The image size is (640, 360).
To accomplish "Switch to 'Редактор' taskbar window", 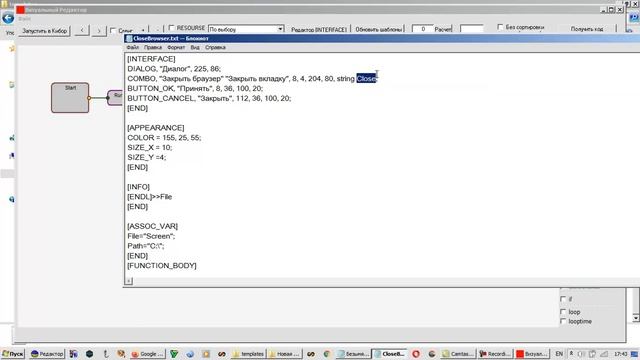I will (47, 354).
